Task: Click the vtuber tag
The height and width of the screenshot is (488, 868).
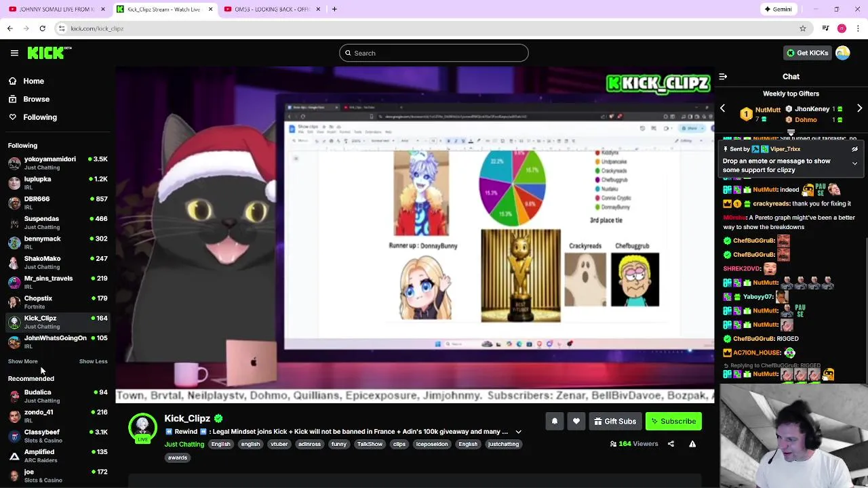Action: [279, 445]
